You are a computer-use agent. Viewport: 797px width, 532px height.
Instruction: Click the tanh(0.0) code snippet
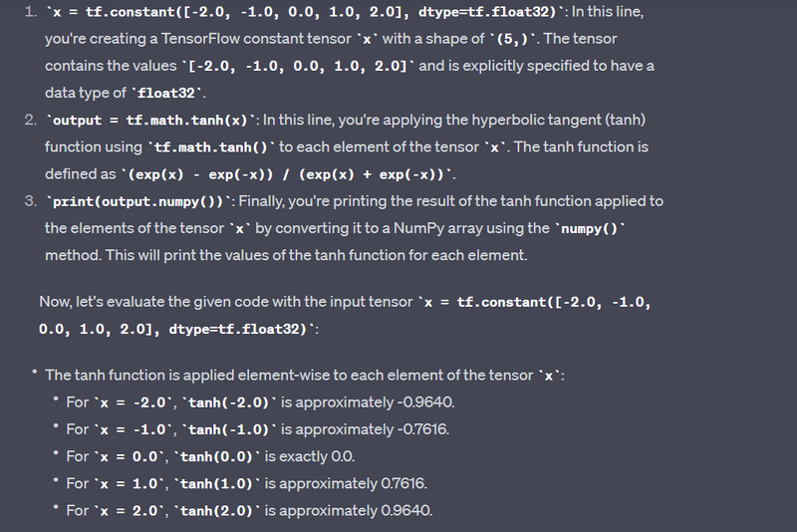214,456
